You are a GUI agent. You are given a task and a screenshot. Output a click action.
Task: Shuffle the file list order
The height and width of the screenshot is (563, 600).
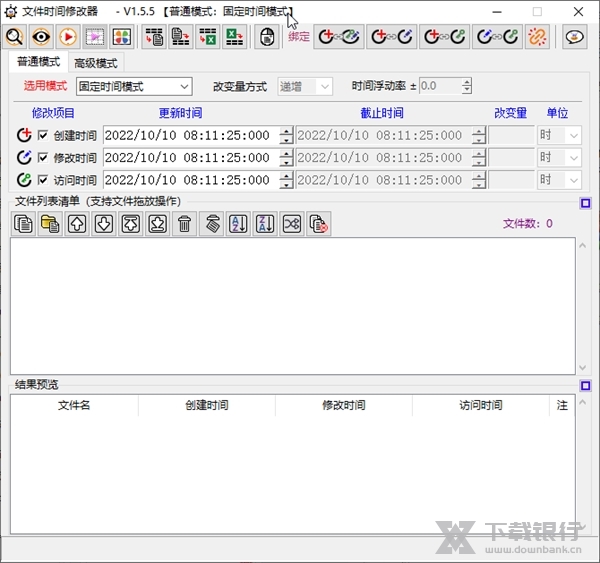click(292, 224)
